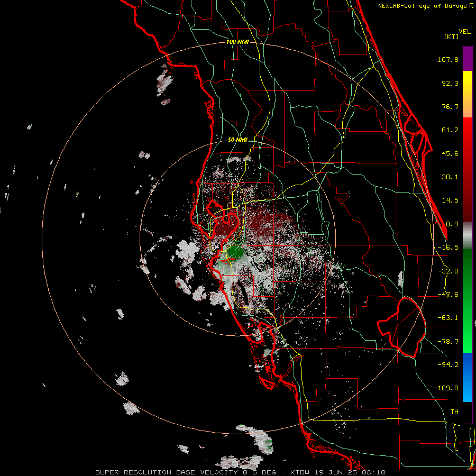
Task: Click the 107.8 legend value
Action: 448,59
